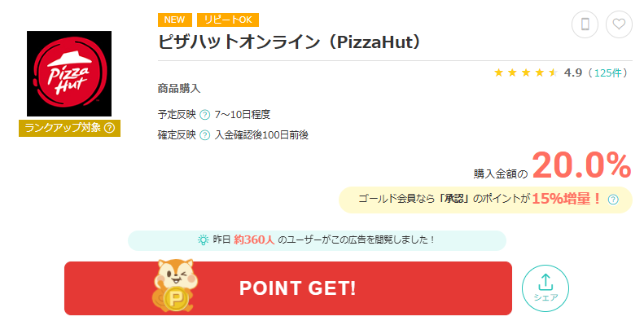Click the squirrel mascot with coin
The width and height of the screenshot is (644, 334).
pos(175,285)
